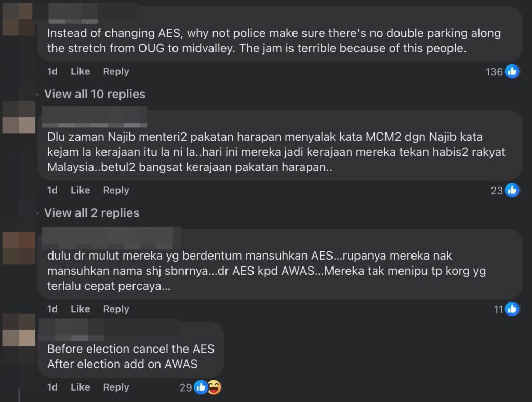Click the thumbs-up icon next to 23

[x=512, y=190]
